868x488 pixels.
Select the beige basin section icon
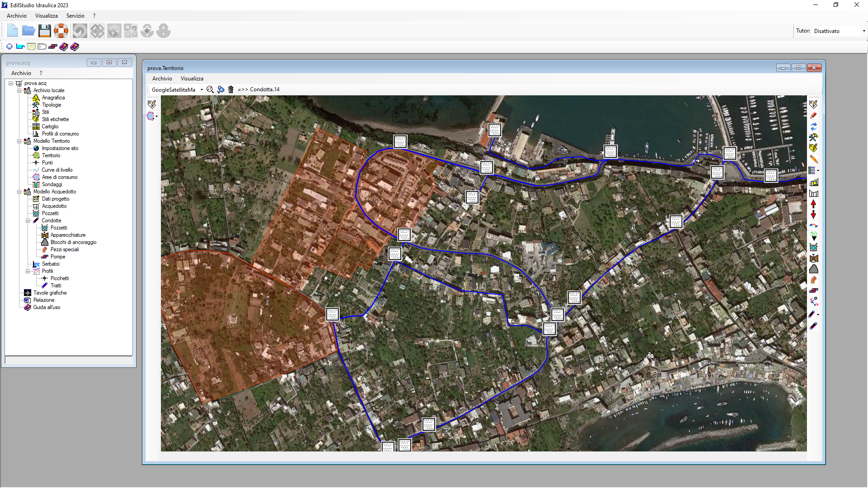tap(31, 47)
